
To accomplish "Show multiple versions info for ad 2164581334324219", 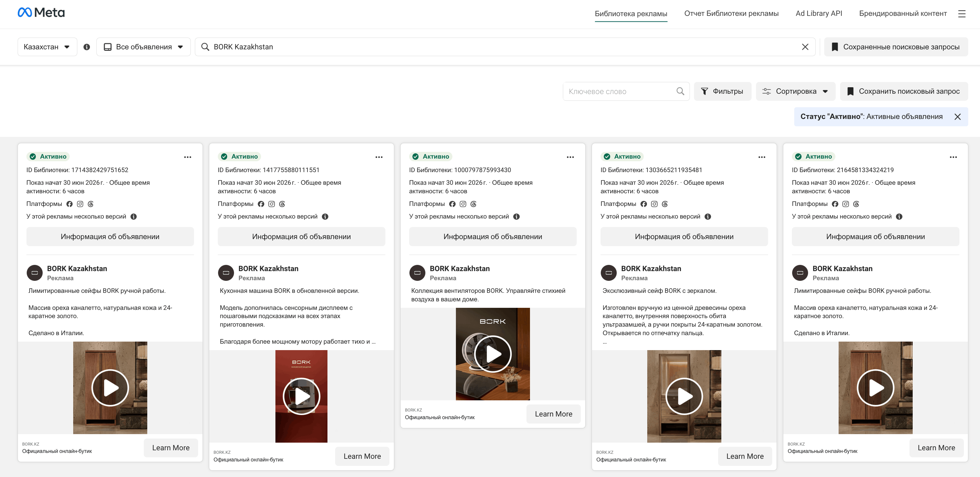I will pos(899,217).
